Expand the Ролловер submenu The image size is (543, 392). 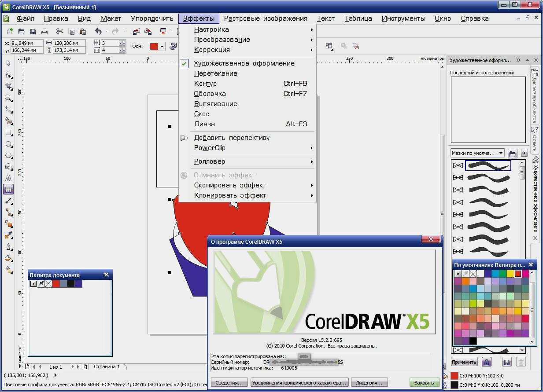[x=247, y=161]
